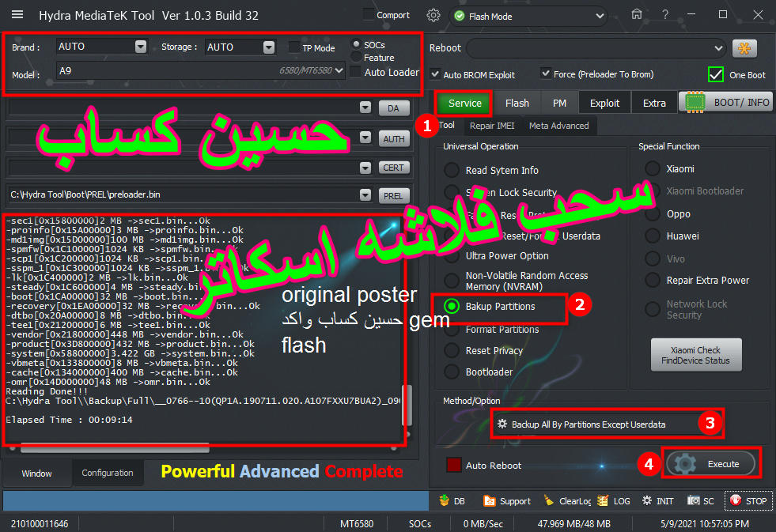
Task: Select Read Sytem Info option
Action: (452, 170)
